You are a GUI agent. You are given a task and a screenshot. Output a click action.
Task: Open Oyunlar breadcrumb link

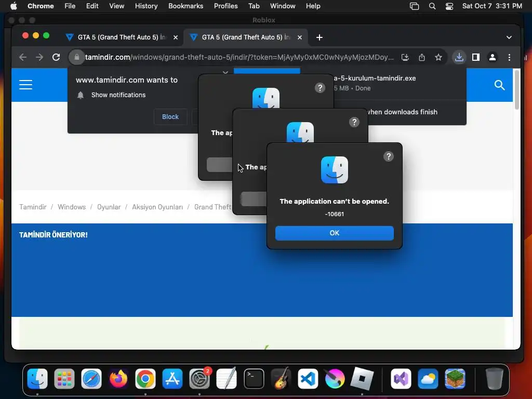[109, 207]
